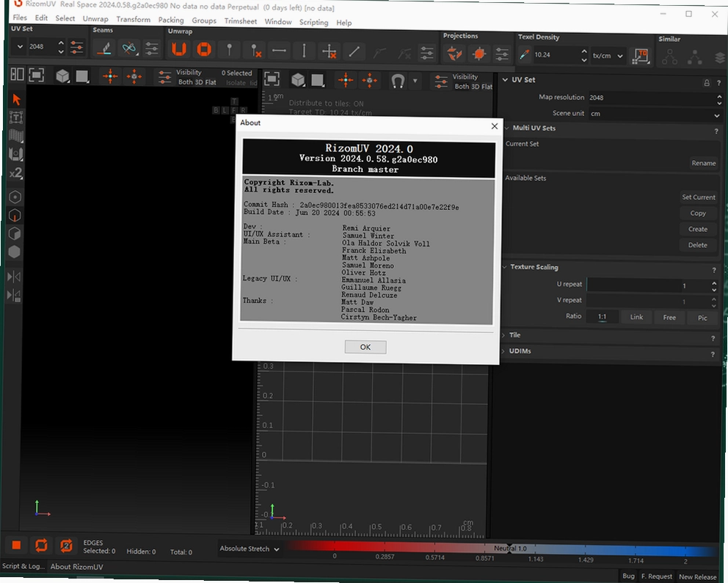Image resolution: width=728 pixels, height=583 pixels.
Task: Select the seam Cut tool icon
Action: pos(105,48)
